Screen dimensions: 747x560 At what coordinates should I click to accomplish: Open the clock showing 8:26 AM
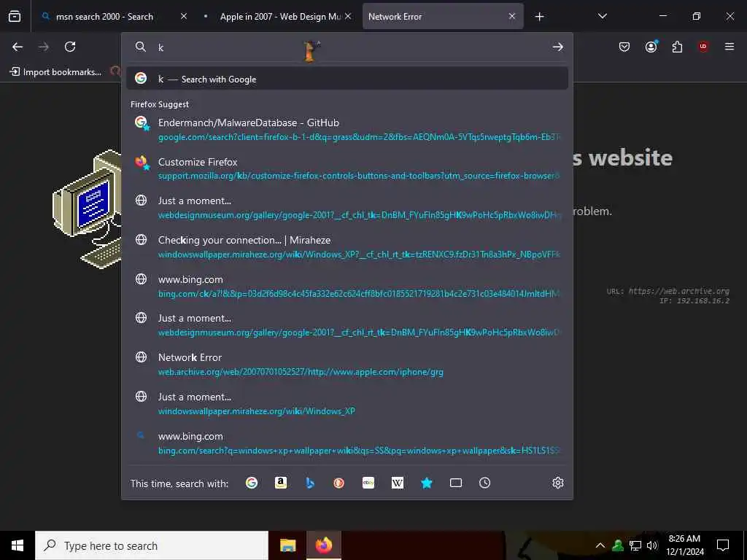[685, 545]
